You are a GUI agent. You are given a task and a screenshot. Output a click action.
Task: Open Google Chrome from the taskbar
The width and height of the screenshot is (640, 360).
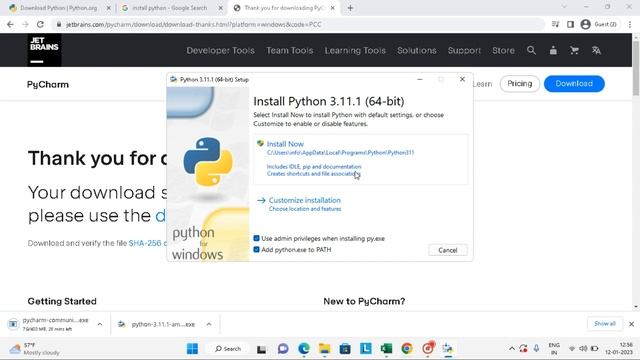(x=407, y=349)
